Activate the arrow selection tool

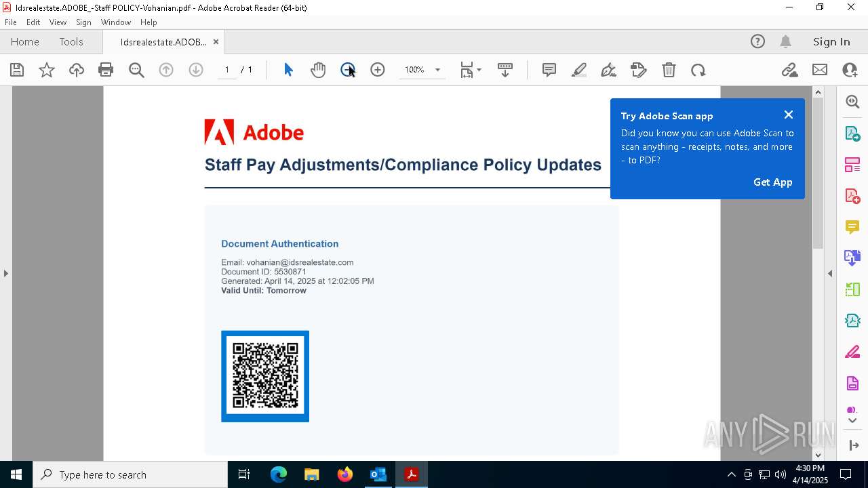coord(288,70)
